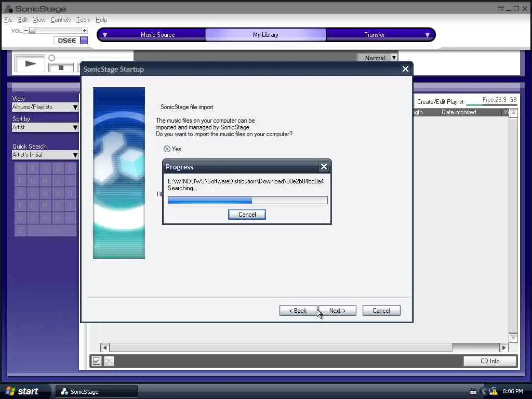This screenshot has height=399, width=532.
Task: Open the Tools menu
Action: [83, 20]
